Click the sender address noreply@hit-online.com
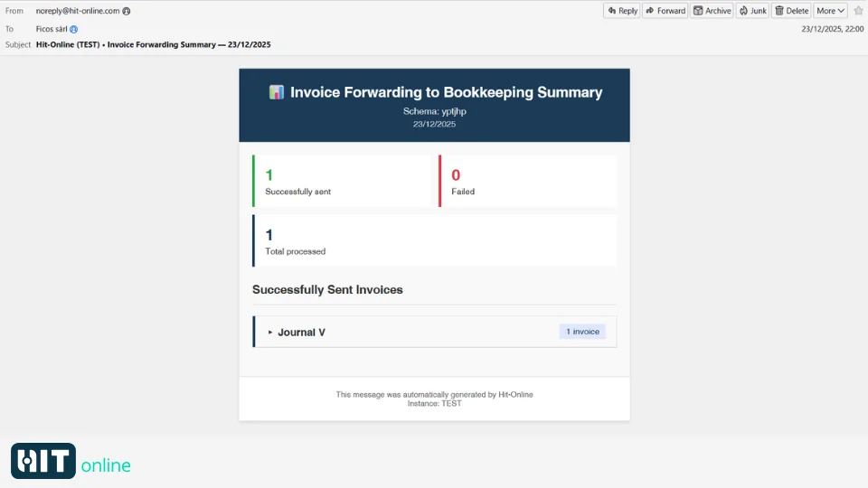 click(x=78, y=11)
